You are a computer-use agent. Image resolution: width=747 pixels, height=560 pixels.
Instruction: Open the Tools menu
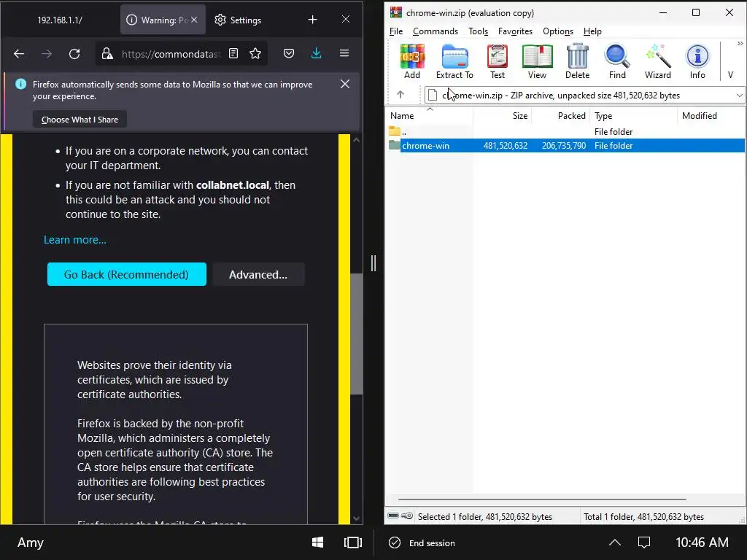click(x=479, y=31)
